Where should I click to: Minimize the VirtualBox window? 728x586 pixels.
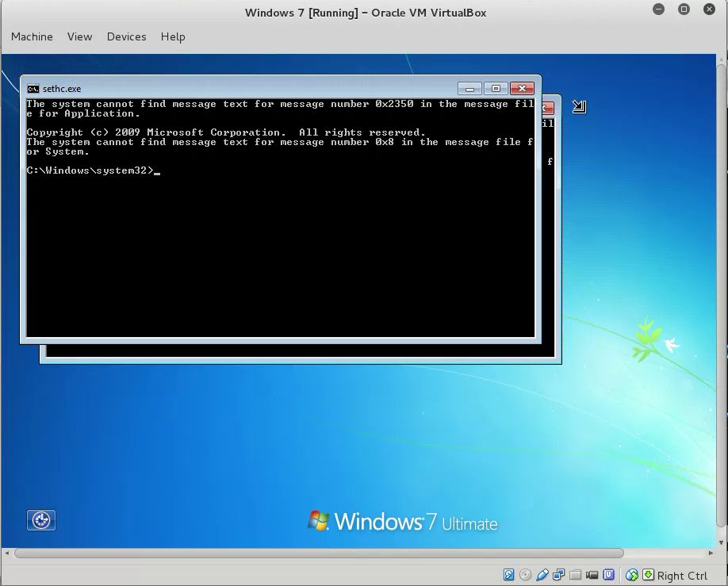point(658,10)
